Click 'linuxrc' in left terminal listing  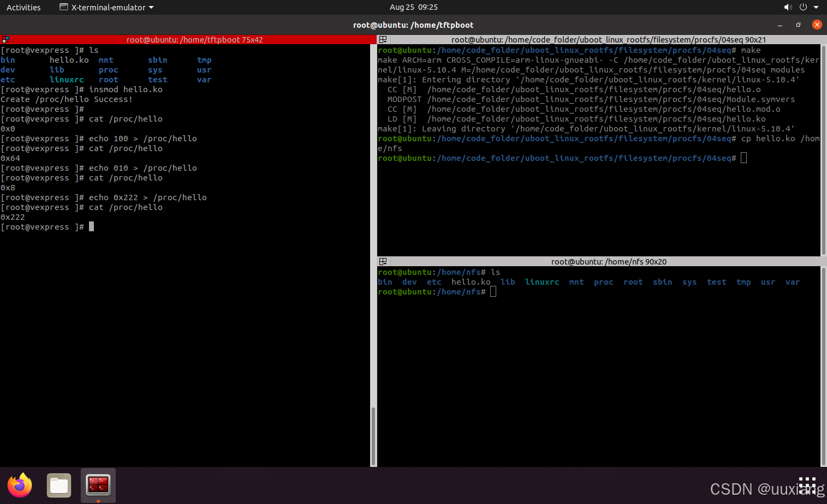67,80
